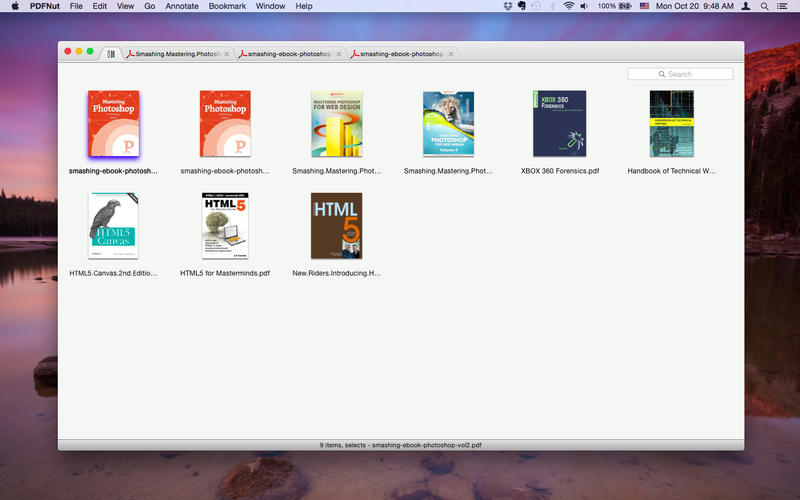Image resolution: width=800 pixels, height=500 pixels.
Task: Click the Dropbox icon in menu bar
Action: 508,6
